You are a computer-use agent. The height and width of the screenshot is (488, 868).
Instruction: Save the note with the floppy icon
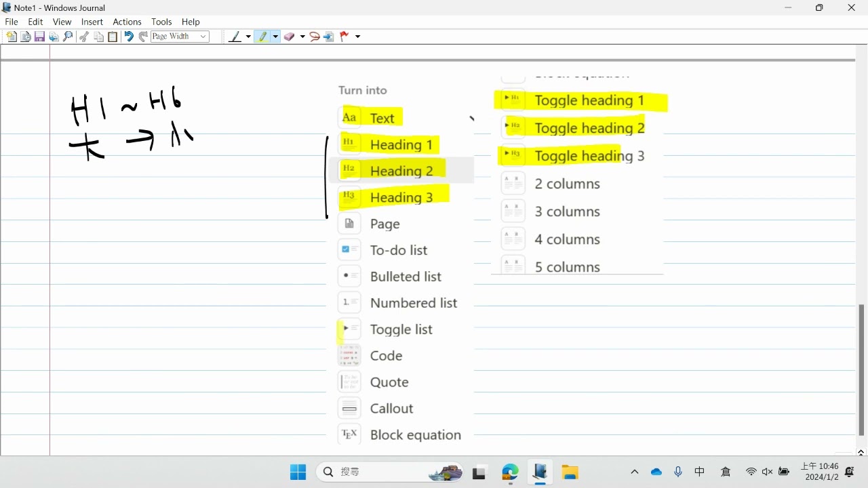(39, 37)
